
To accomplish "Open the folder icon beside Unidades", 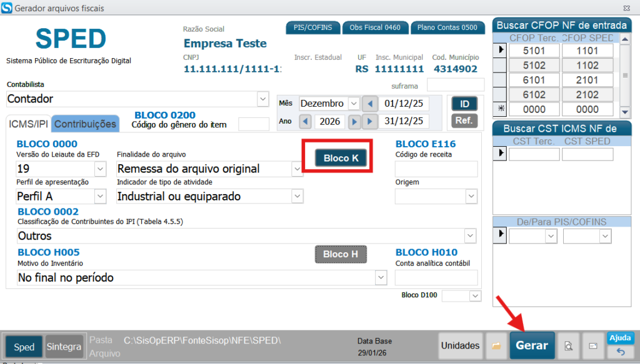I will (x=496, y=345).
